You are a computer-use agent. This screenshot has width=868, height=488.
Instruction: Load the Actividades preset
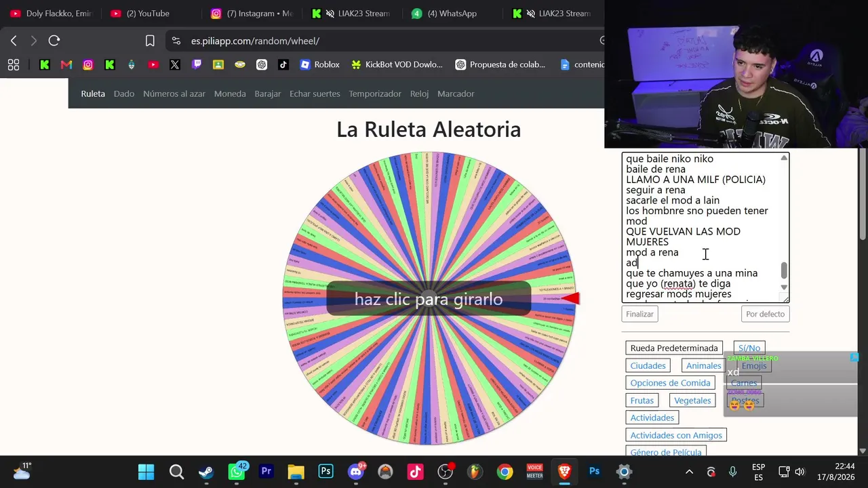point(652,418)
